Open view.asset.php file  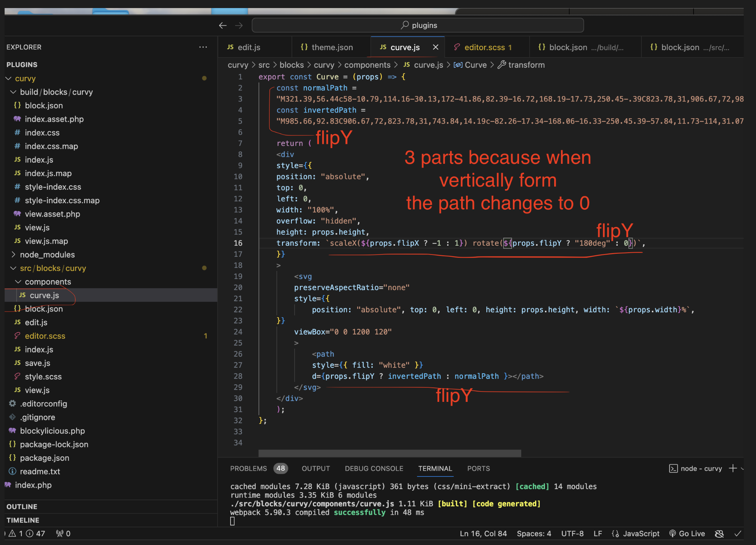click(52, 214)
